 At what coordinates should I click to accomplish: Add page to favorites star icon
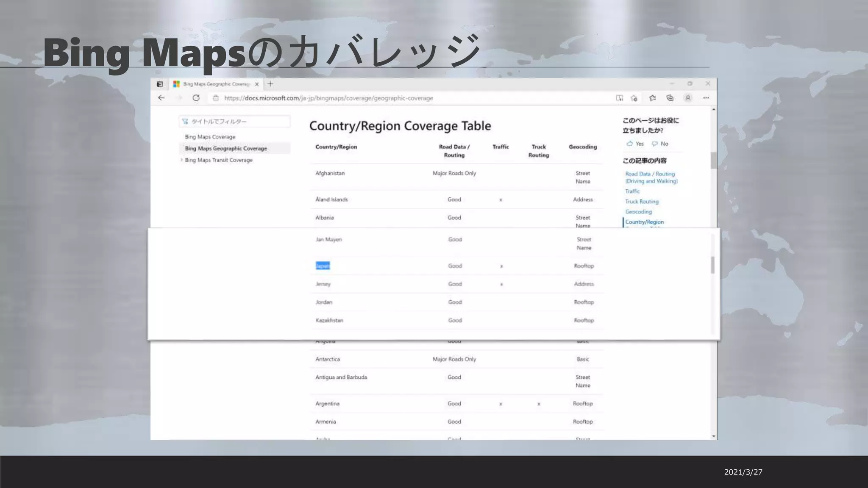click(634, 98)
